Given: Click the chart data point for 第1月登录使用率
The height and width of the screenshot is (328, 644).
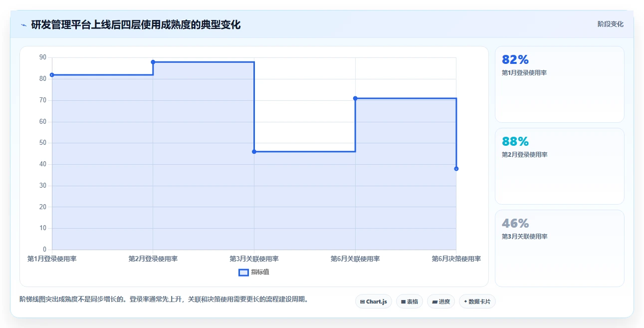Looking at the screenshot, I should pyautogui.click(x=52, y=75).
